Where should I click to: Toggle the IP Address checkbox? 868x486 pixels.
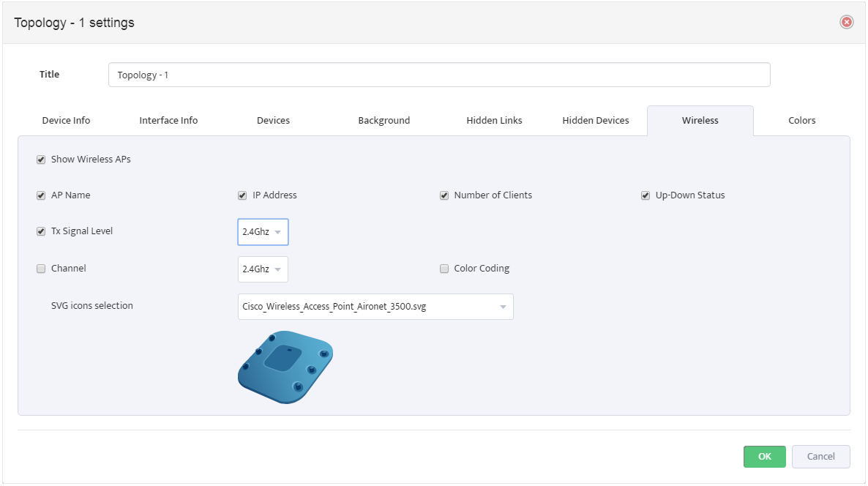point(242,195)
